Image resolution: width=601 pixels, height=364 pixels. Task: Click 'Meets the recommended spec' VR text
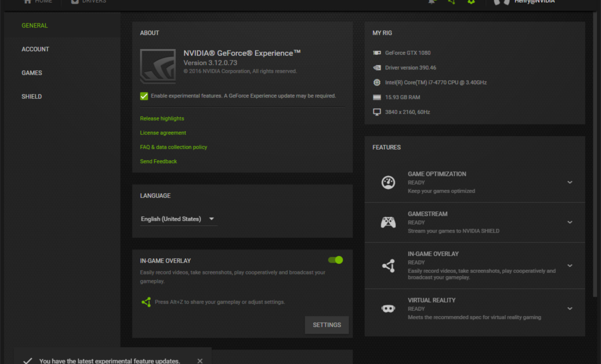coord(474,318)
